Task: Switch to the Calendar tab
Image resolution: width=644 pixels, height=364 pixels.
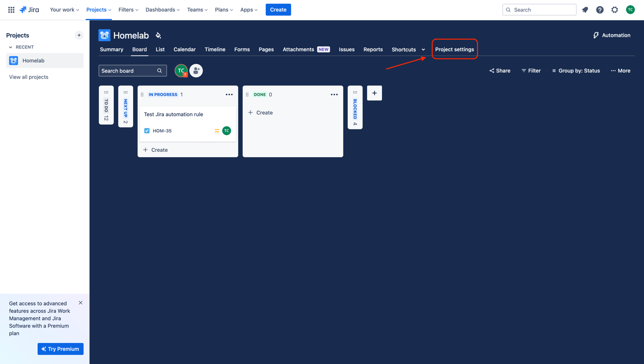Action: point(184,50)
